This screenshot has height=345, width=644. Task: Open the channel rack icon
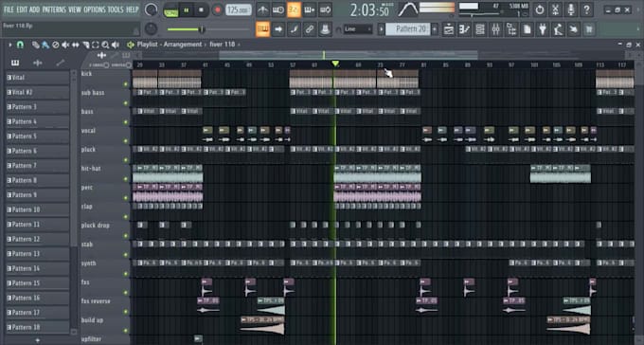[480, 29]
